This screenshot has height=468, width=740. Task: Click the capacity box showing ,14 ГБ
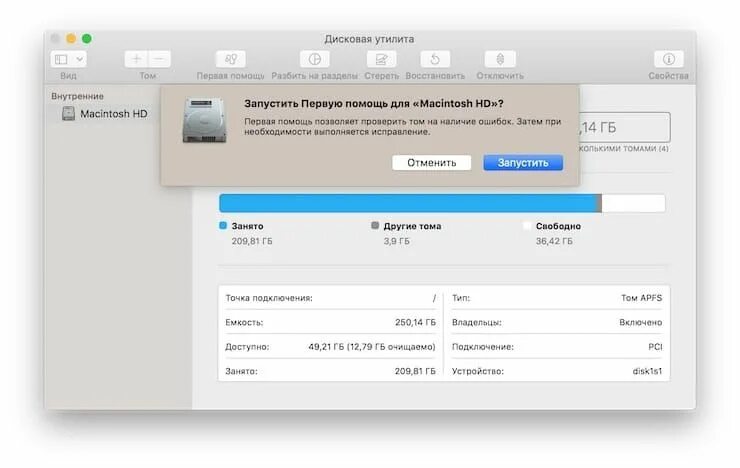[x=624, y=127]
